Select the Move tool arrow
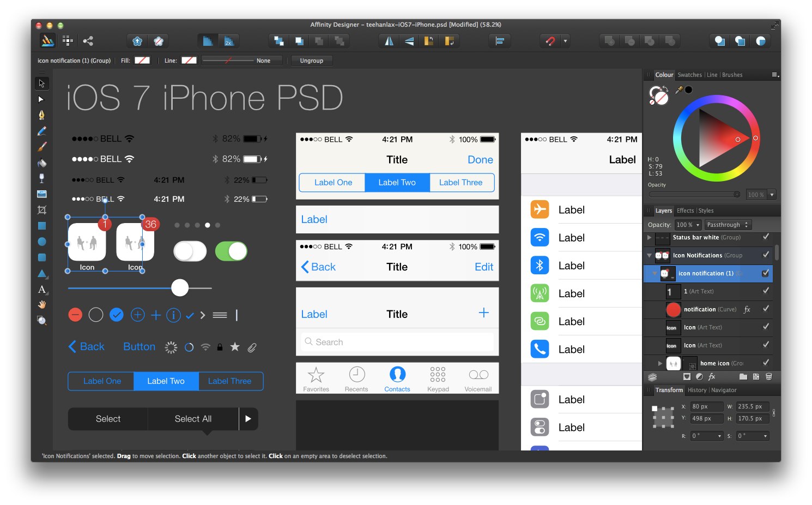The height and width of the screenshot is (505, 812). 41,83
